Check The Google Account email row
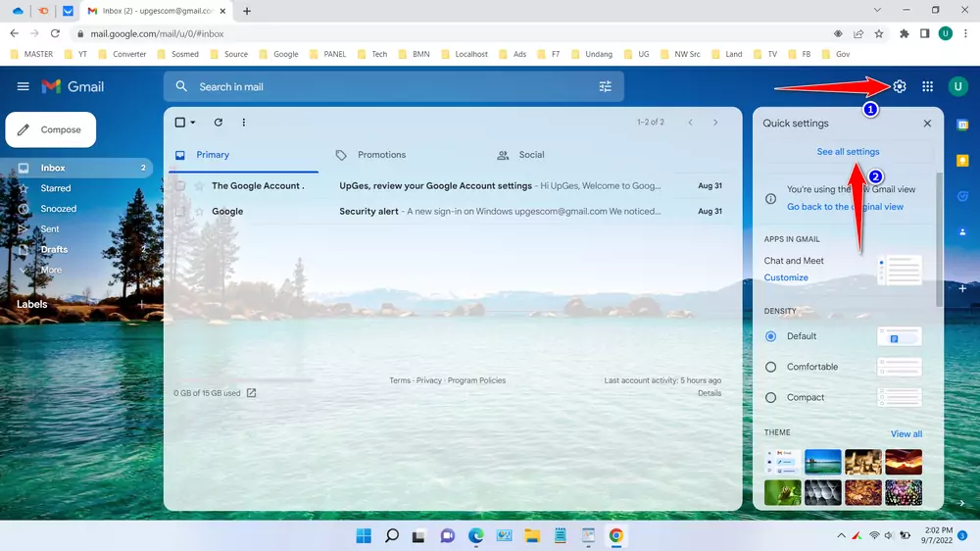 pos(180,185)
